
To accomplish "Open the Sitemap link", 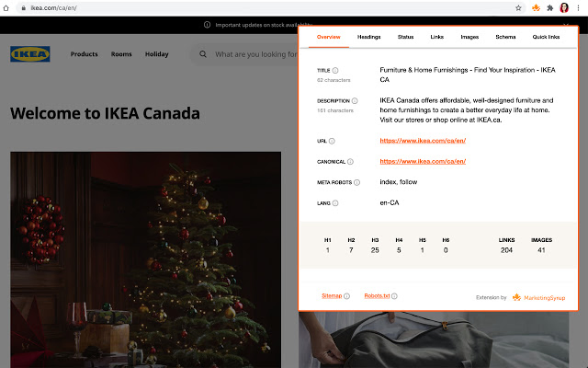I will coord(332,296).
